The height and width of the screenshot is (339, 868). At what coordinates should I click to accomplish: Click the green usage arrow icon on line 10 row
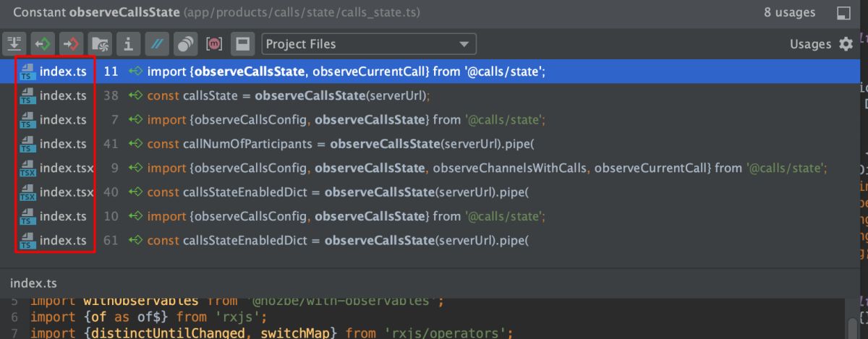coord(135,216)
